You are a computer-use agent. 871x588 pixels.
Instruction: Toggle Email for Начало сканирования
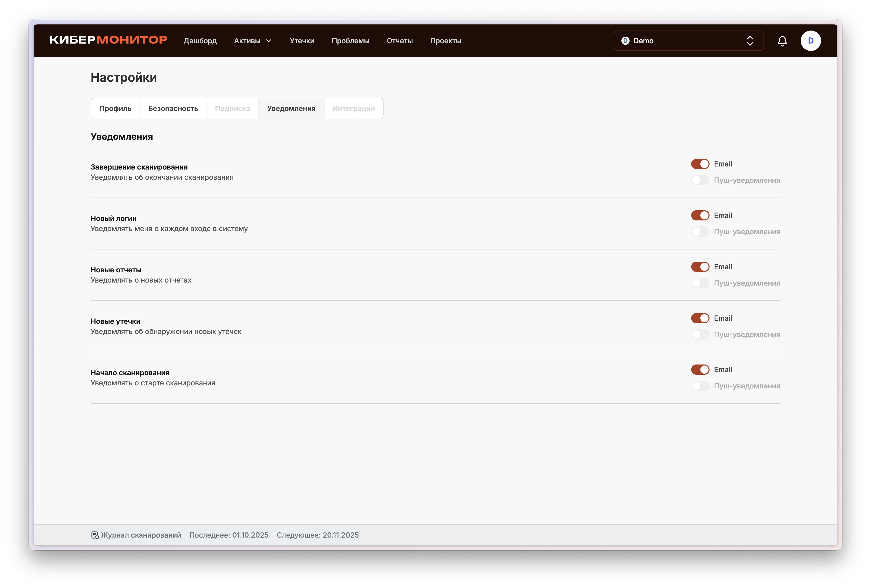(x=700, y=370)
